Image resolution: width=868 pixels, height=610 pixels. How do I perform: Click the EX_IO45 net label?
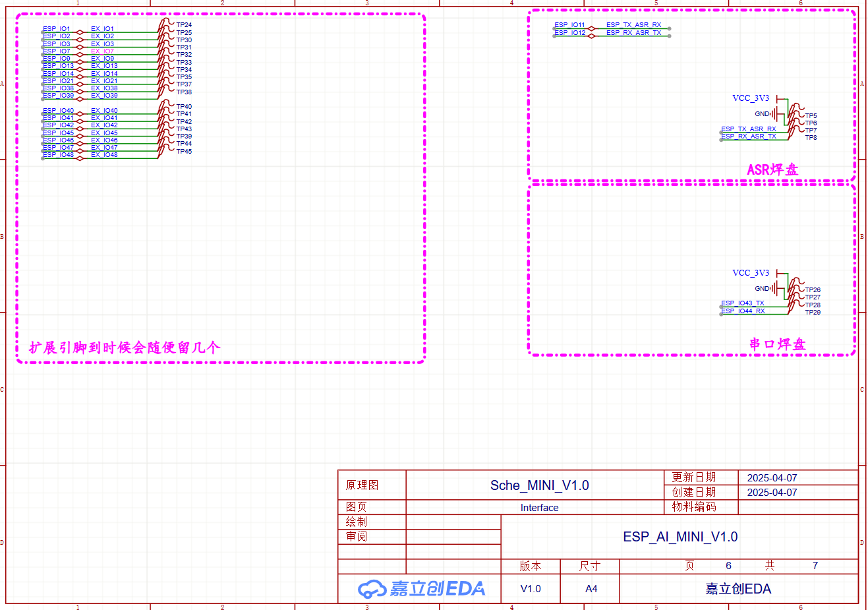(x=104, y=133)
